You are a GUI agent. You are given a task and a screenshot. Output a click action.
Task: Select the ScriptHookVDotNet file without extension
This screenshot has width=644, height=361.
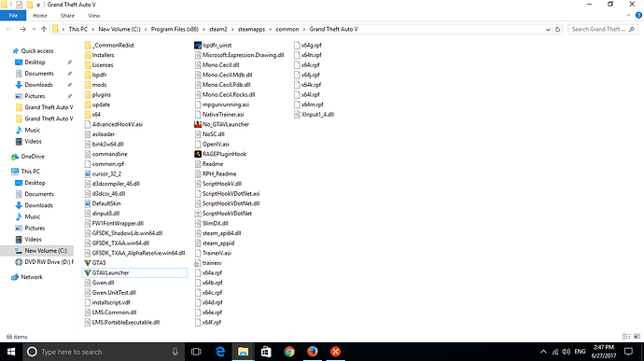click(x=223, y=214)
